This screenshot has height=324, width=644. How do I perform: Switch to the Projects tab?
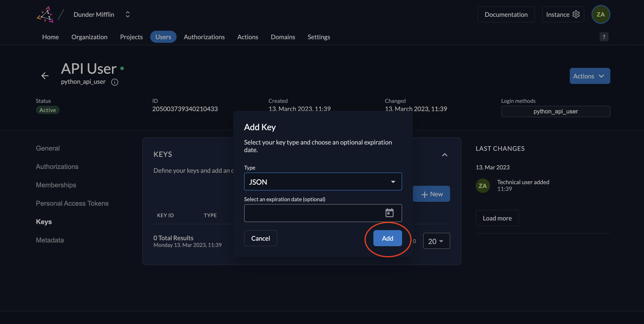131,36
